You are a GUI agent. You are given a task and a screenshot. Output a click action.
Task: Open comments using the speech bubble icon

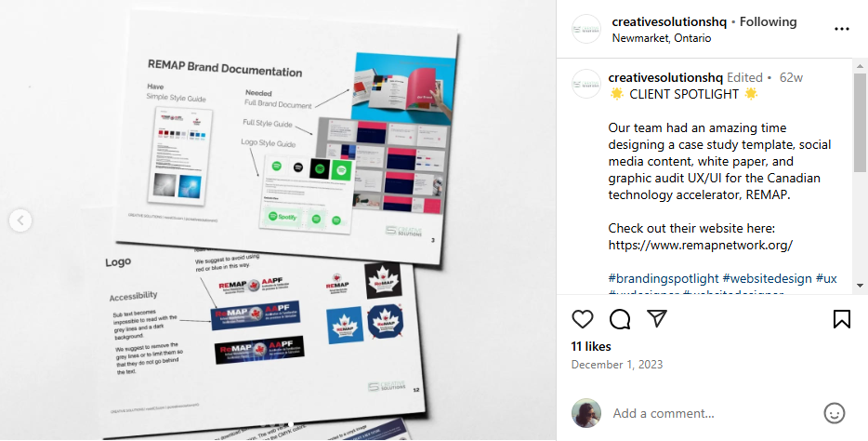point(620,319)
